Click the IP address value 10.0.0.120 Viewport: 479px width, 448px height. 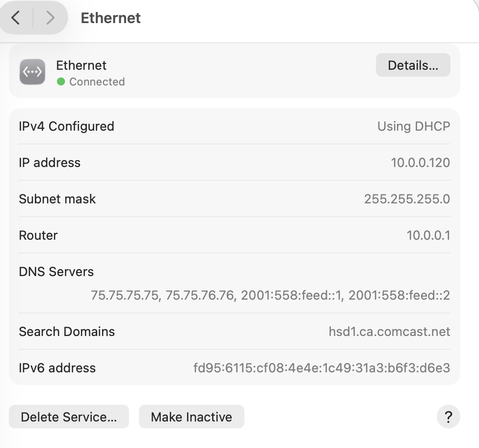pos(420,163)
